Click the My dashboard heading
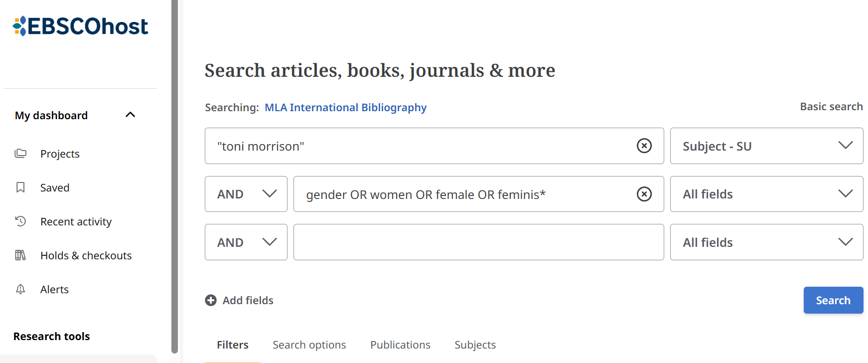Image resolution: width=868 pixels, height=363 pixels. 51,115
